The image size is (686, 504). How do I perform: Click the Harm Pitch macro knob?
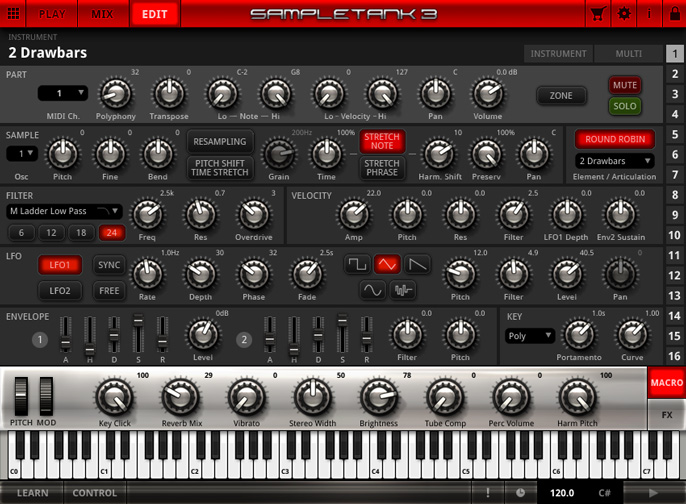click(x=577, y=397)
